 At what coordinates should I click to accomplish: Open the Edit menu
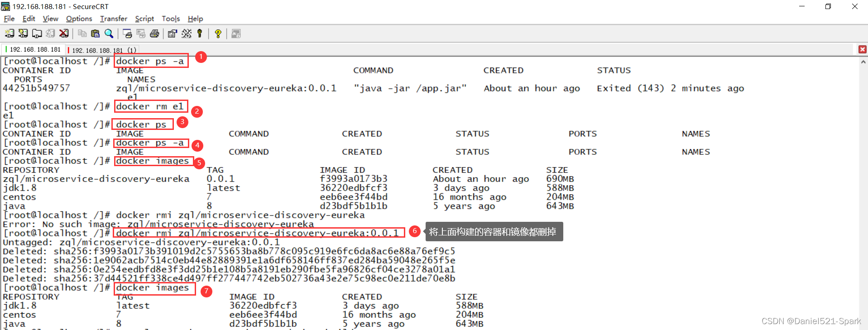click(x=29, y=19)
